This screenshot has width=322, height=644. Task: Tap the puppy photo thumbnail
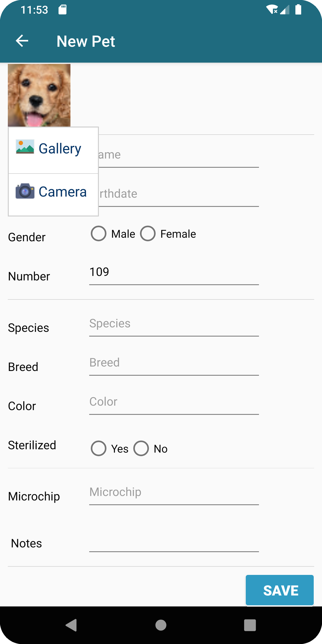[39, 95]
